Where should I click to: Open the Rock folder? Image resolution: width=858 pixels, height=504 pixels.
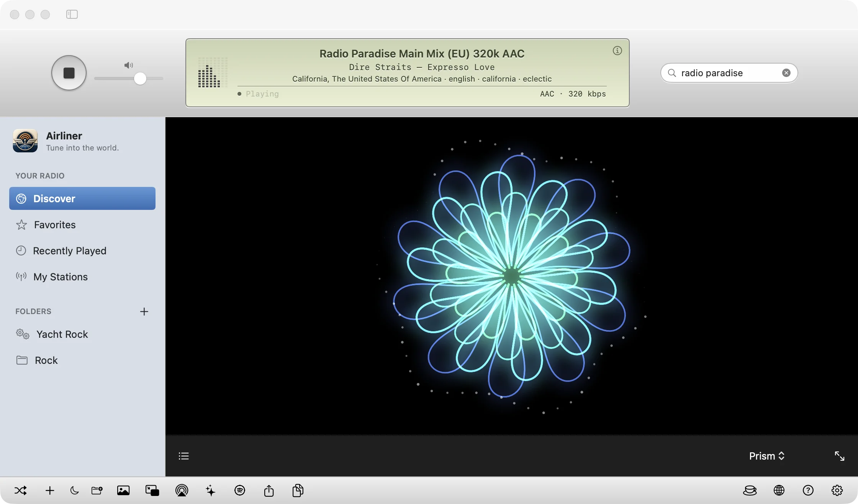coord(82,360)
